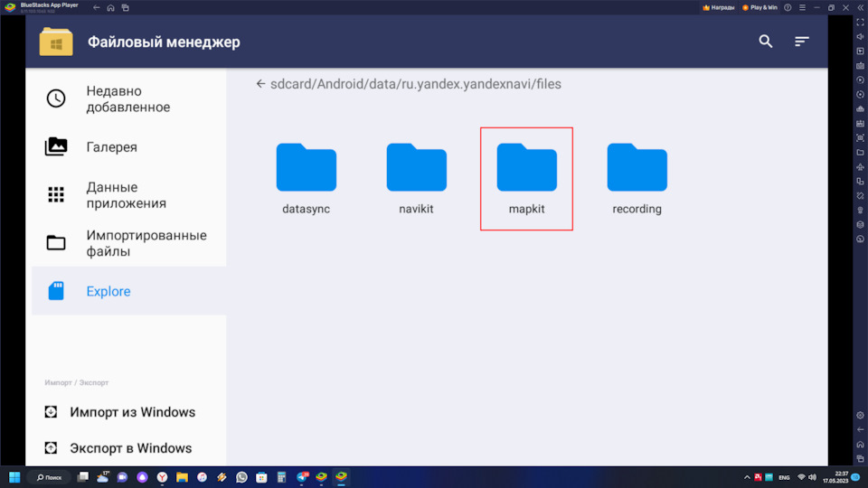Click the screenshot icon in side toolbar
This screenshot has width=868, height=488.
pos(860,137)
